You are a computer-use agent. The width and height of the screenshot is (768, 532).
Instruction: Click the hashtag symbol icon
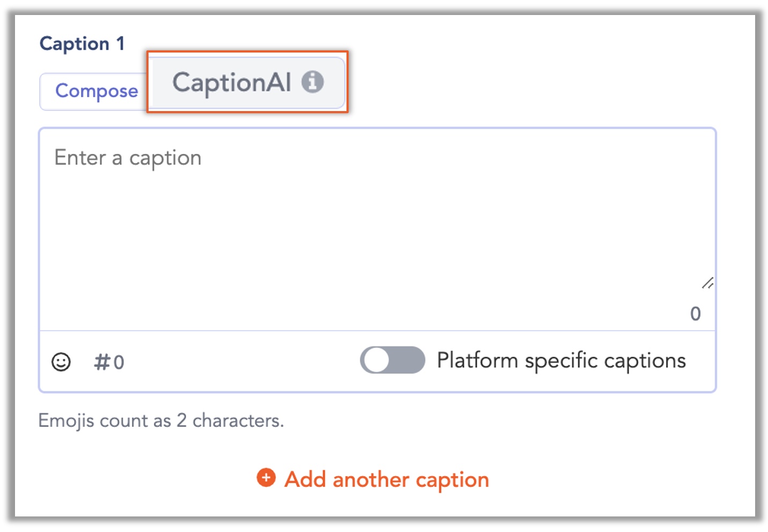[x=101, y=362]
